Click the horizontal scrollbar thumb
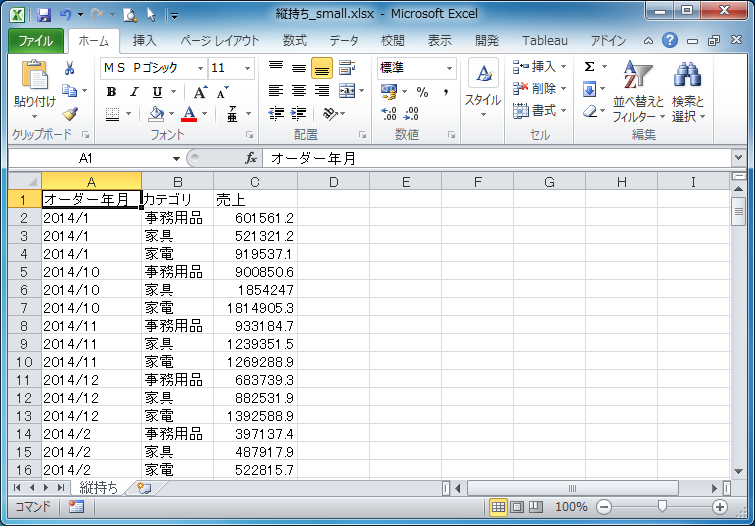The width and height of the screenshot is (755, 526). coord(572,488)
